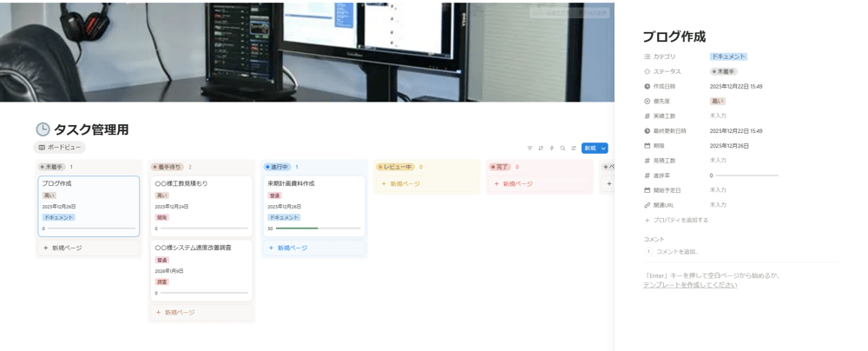This screenshot has width=868, height=351.
Task: Click the filter icon in the board toolbar
Action: (529, 149)
